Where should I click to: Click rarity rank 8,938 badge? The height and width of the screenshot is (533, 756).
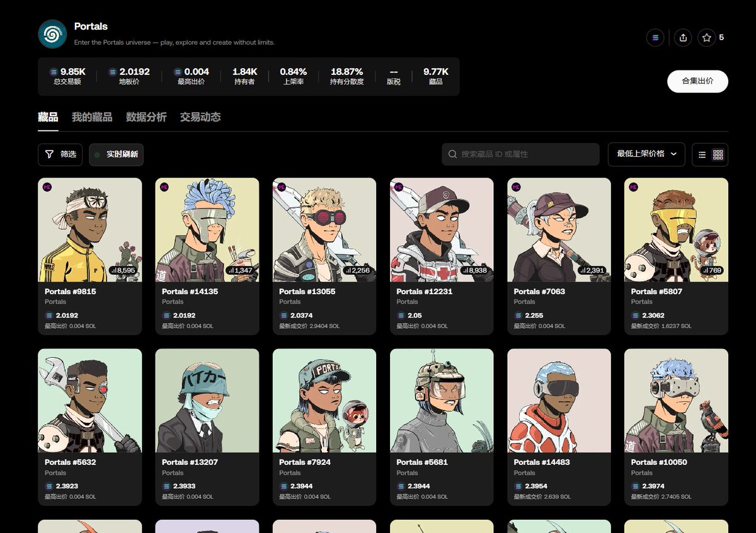tap(474, 270)
